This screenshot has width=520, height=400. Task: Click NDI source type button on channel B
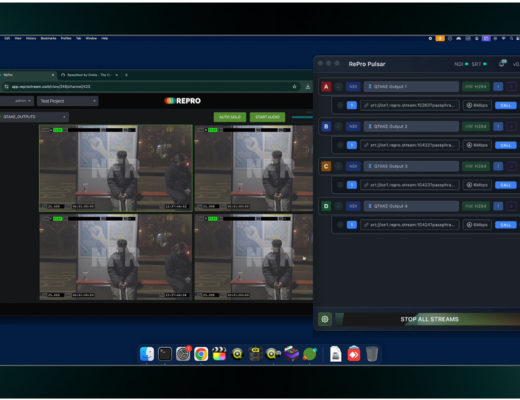pyautogui.click(x=353, y=126)
